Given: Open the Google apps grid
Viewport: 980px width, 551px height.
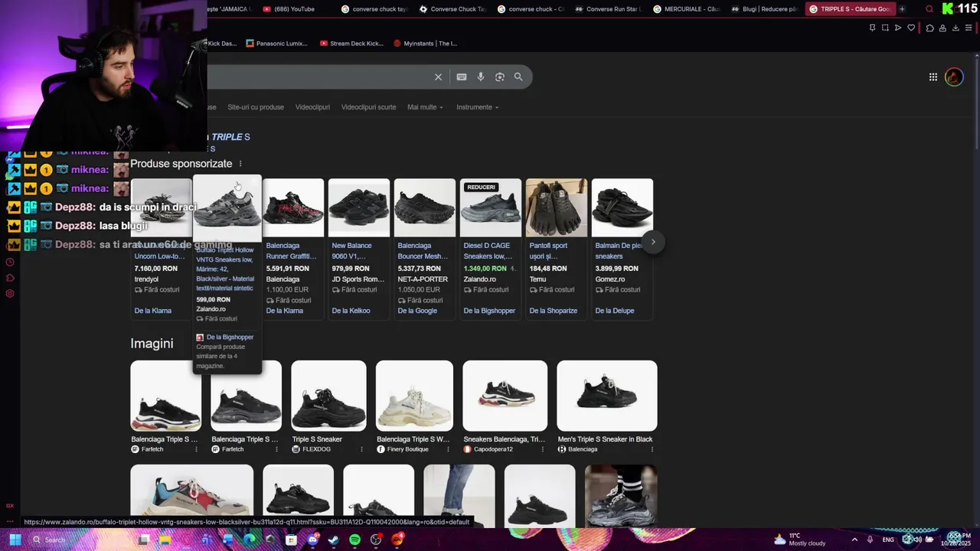Looking at the screenshot, I should tap(933, 77).
